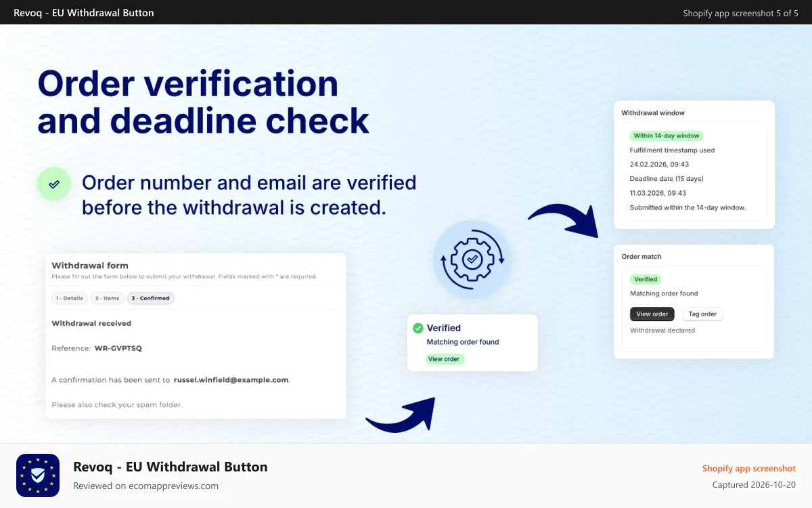Click 'Matching order found' in Order match card
The height and width of the screenshot is (508, 812).
(x=664, y=293)
